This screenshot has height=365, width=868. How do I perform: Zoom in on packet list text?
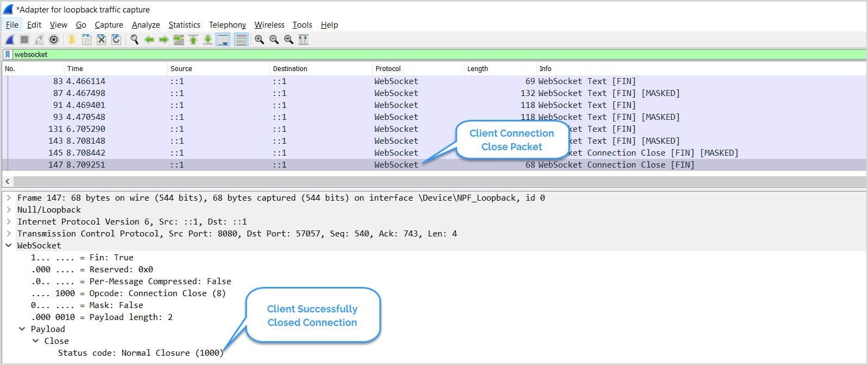pyautogui.click(x=259, y=40)
